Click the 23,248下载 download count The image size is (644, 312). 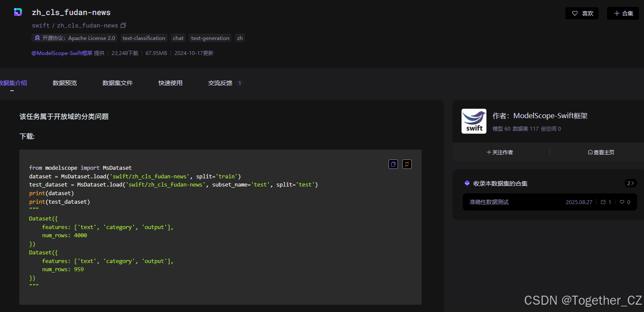[125, 53]
